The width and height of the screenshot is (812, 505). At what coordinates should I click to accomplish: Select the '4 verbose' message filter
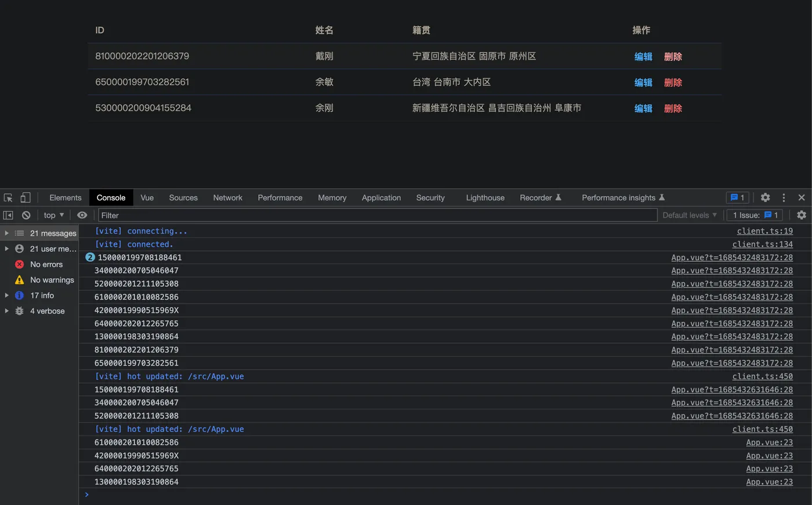[x=46, y=311]
